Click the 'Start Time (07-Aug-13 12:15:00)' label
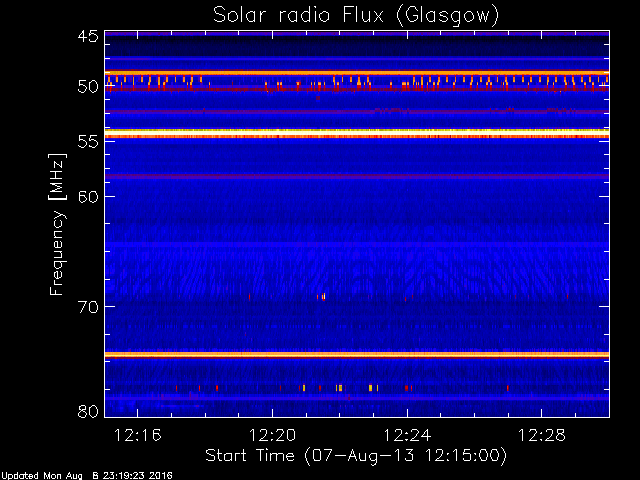 point(356,455)
